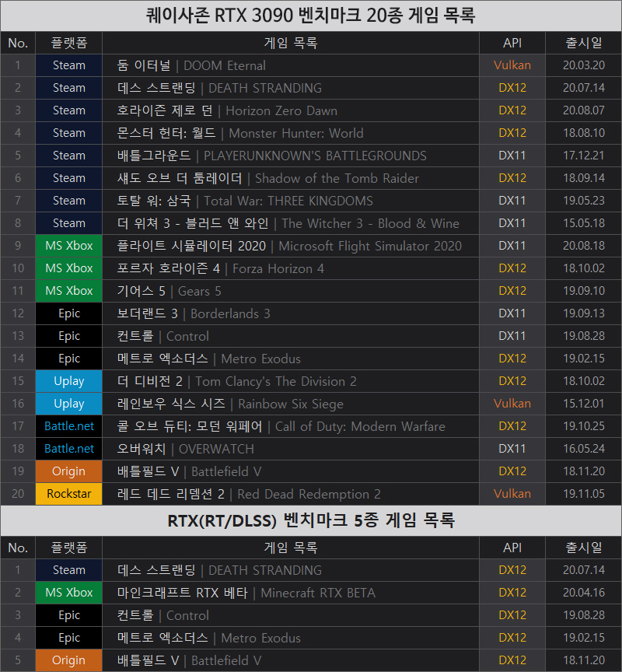Click the RTX(RT/DLSS) 벤치마크 5종 title banner

[311, 520]
